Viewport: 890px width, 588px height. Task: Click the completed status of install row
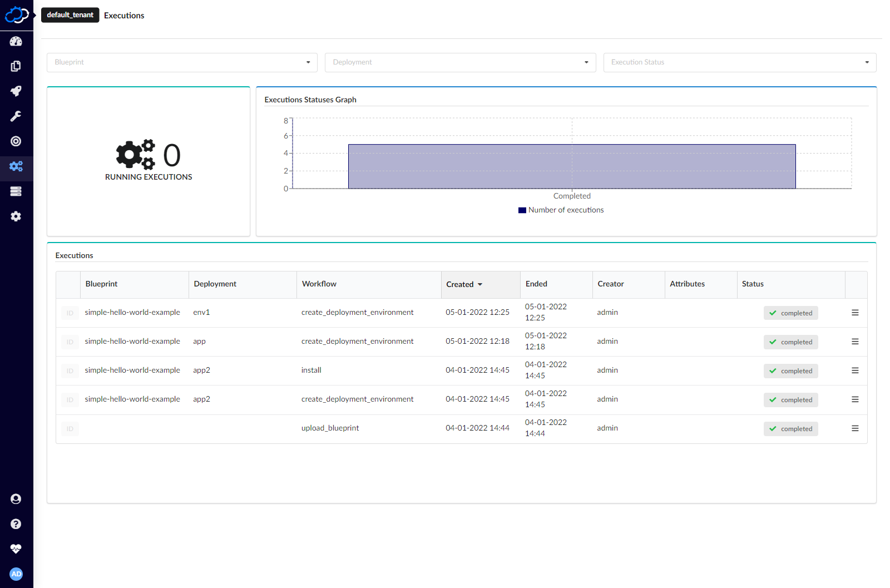[790, 371]
